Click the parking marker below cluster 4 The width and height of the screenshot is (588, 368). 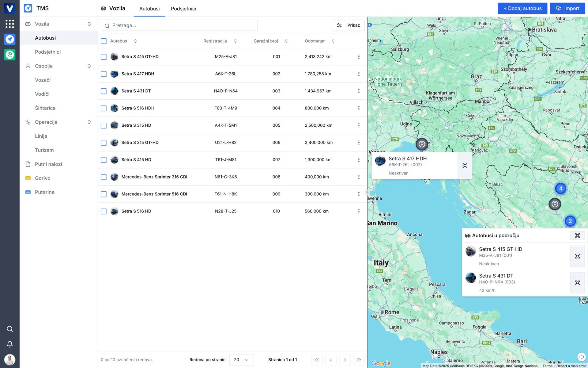(555, 204)
